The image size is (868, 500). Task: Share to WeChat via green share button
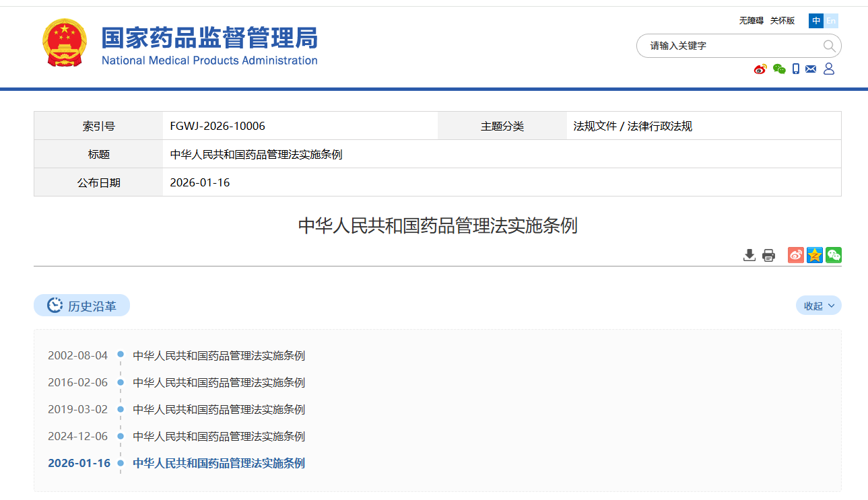coord(834,255)
